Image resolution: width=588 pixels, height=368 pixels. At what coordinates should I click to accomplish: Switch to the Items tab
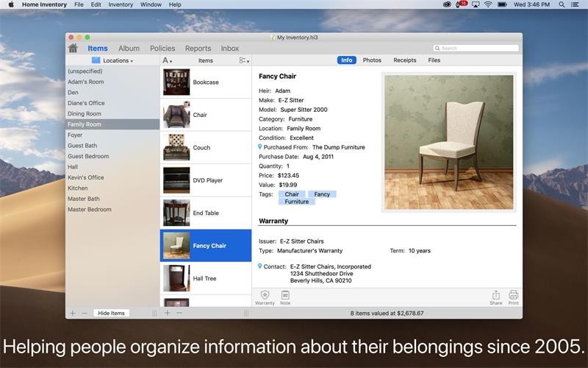click(98, 49)
